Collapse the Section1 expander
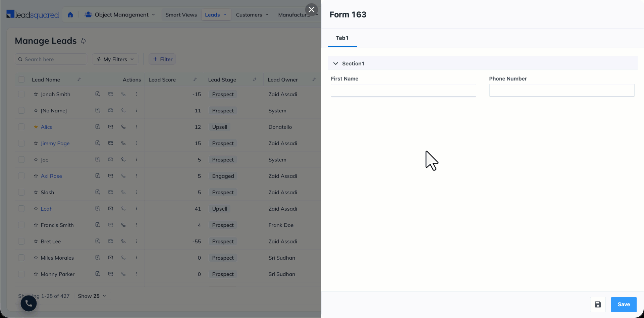Viewport: 644px width, 318px height. coord(335,63)
